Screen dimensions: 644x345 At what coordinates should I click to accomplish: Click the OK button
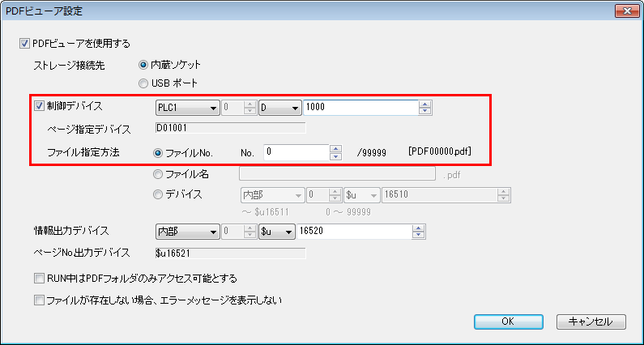click(x=508, y=322)
